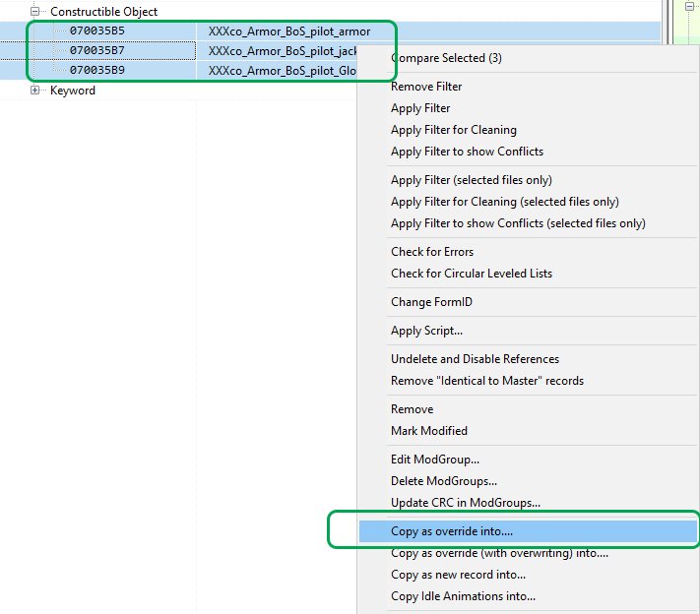
Task: Select record 070035B5 pilot_armor row
Action: (96, 31)
